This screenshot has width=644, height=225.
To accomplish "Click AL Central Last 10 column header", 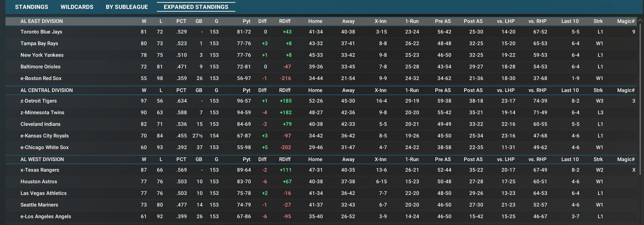I will (570, 90).
